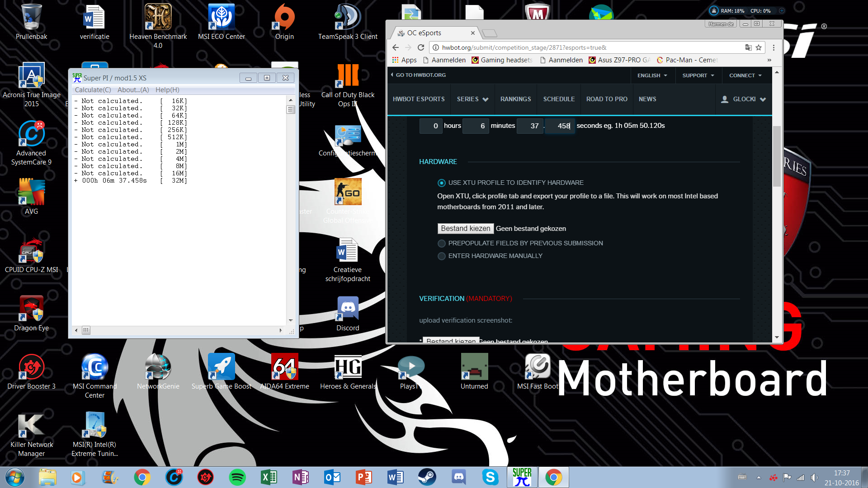Launch Advanced SystemCare 9
Screen dimensions: 868x488
coord(31,143)
